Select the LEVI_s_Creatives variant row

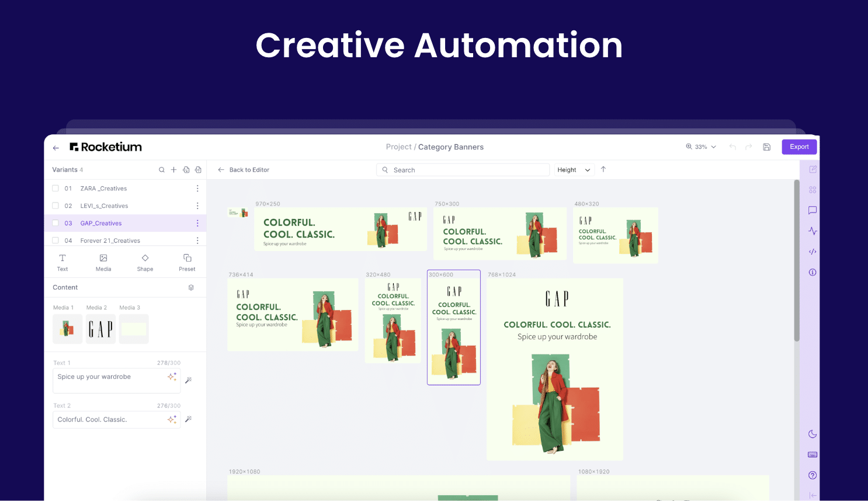click(x=125, y=206)
